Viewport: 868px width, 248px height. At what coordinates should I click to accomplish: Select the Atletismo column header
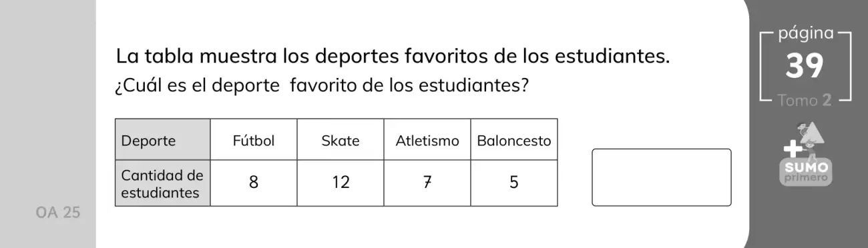(427, 140)
